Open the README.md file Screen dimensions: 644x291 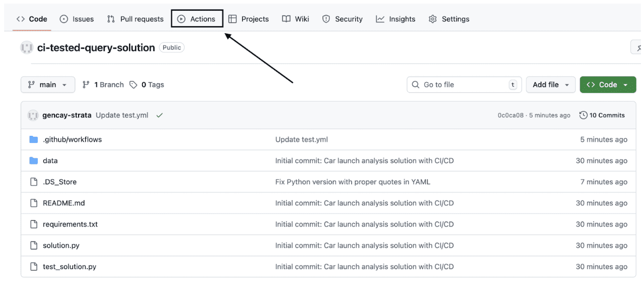[64, 203]
